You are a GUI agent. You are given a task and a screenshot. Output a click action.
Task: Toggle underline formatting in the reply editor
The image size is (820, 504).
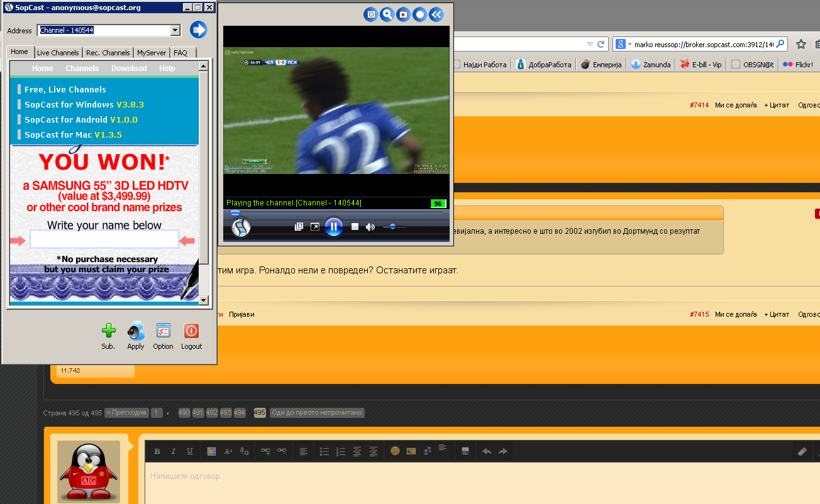190,451
